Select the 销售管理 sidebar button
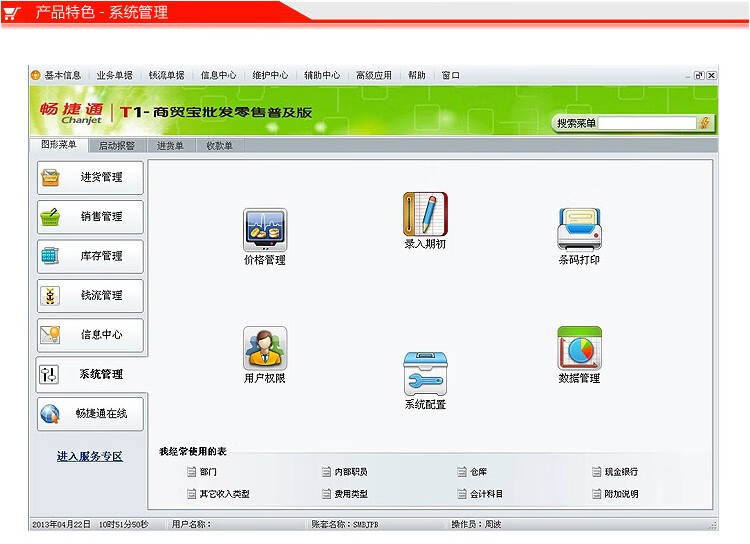The image size is (750, 544). (x=90, y=217)
